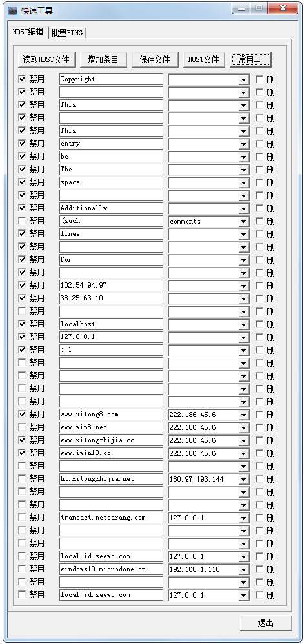
Task: Expand the dropdown showing comments
Action: pos(244,221)
